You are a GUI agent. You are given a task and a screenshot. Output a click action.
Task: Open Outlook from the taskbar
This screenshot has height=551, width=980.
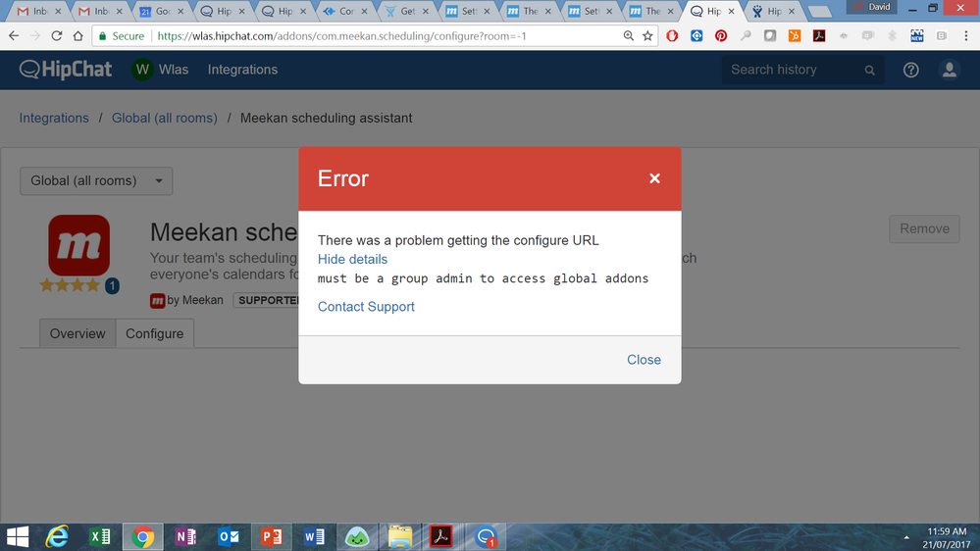(229, 537)
